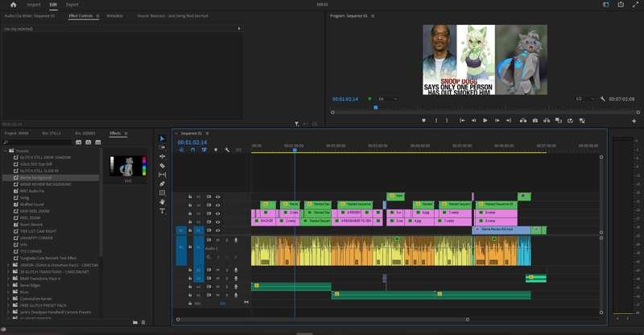Expand the Convolution Kernel folder
This screenshot has width=644, height=335.
click(x=9, y=299)
